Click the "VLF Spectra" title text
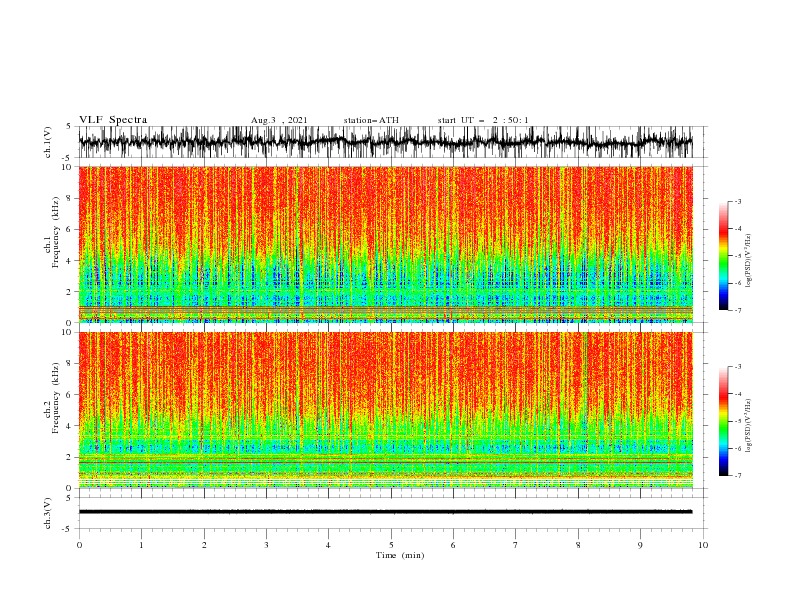This screenshot has height=612, width=792. coord(113,120)
